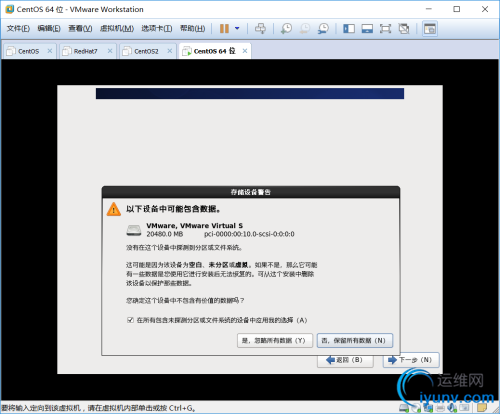
Task: Click the Unity mode toolbar icon
Action: tap(404, 29)
